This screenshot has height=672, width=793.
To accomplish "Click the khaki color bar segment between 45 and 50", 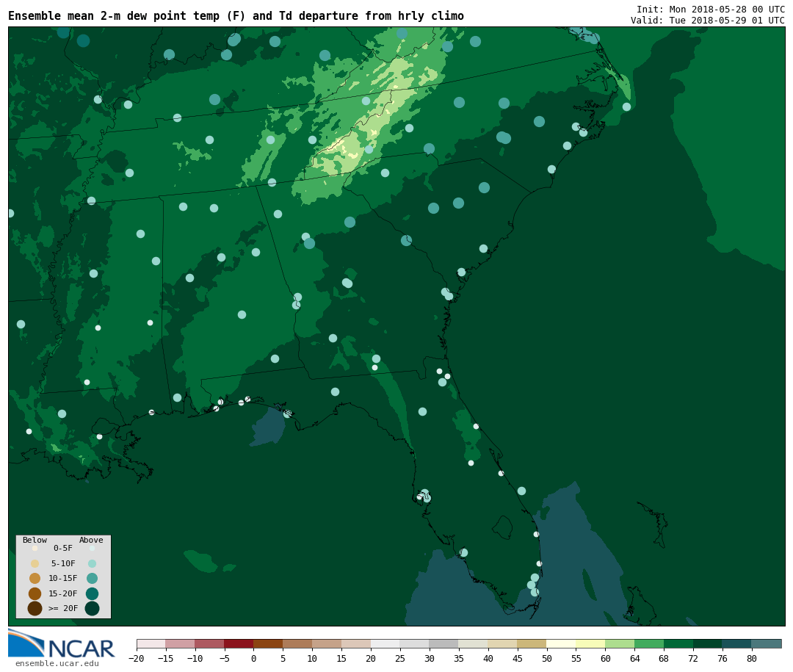I will point(532,643).
